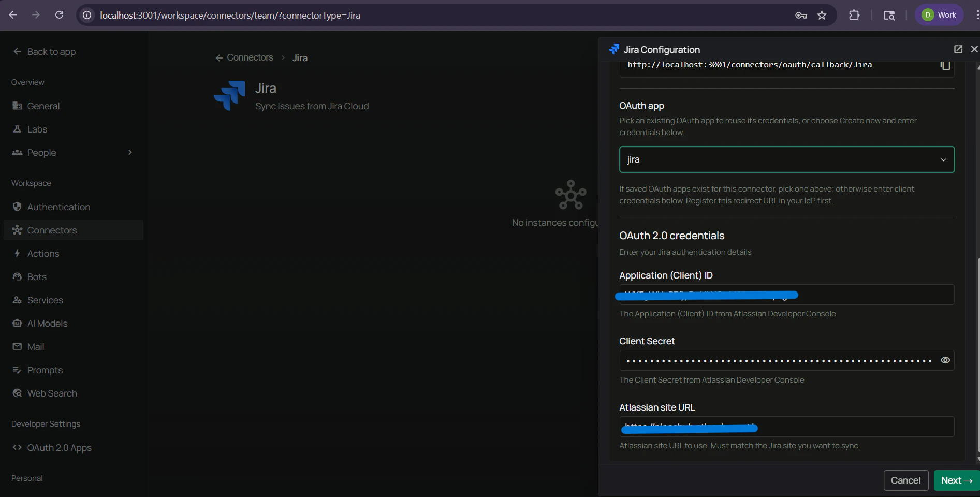This screenshot has height=497, width=980.
Task: Click the Authentication shield icon
Action: [17, 207]
